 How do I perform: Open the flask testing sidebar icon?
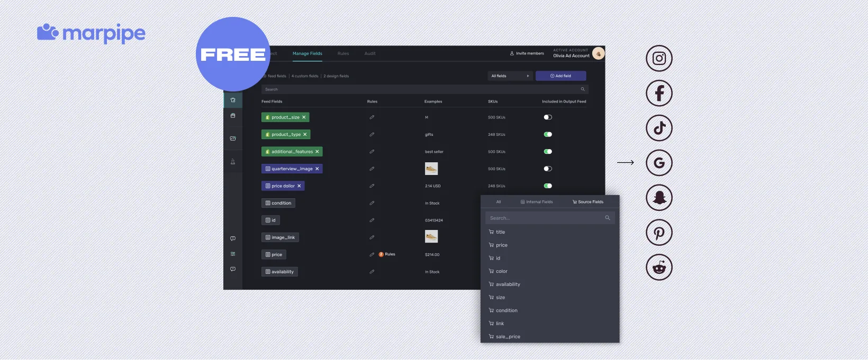pos(233,162)
